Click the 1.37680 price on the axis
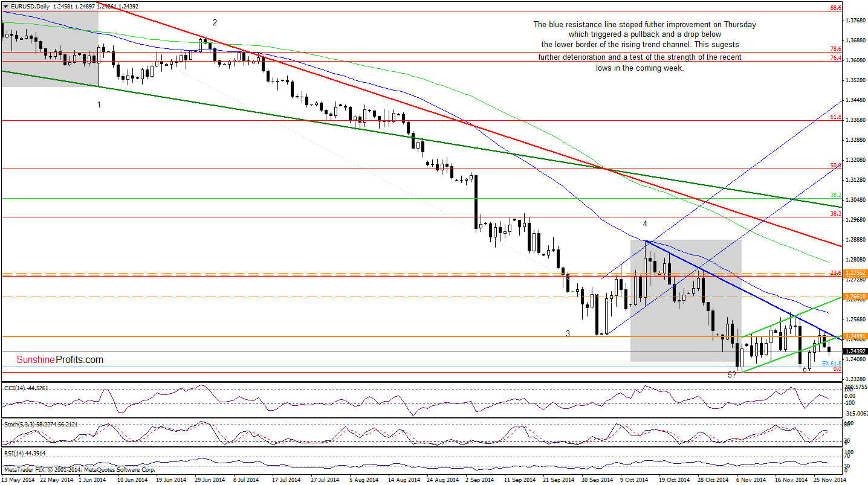Viewport: 868px width, 485px height. coord(855,21)
